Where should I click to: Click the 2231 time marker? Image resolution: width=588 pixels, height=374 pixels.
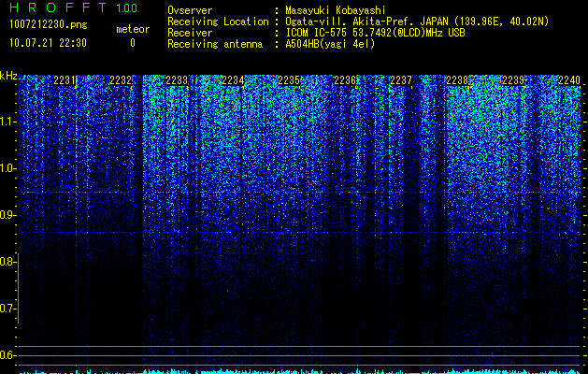pos(65,80)
